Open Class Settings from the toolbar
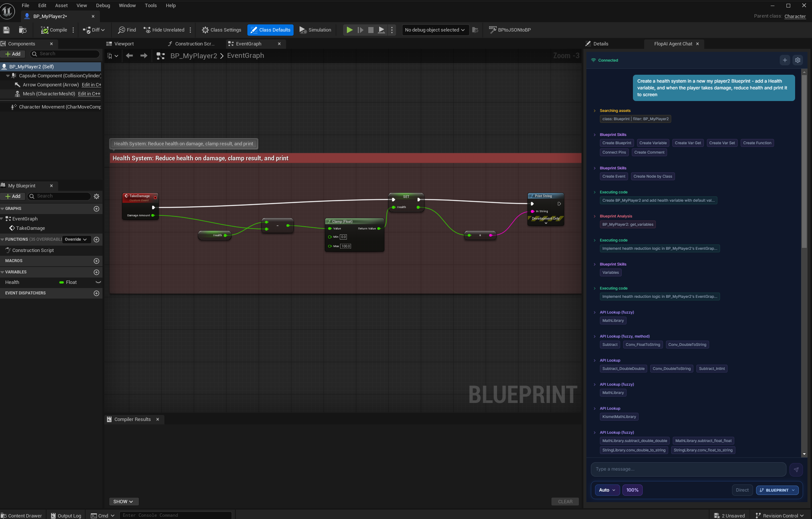The image size is (812, 519). [221, 30]
